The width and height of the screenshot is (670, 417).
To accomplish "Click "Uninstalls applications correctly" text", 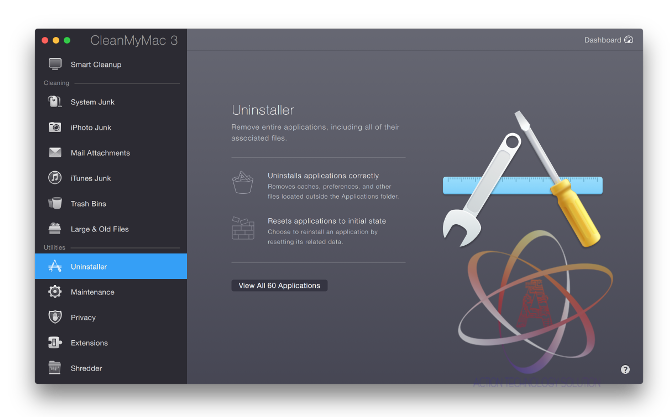I will (x=323, y=176).
